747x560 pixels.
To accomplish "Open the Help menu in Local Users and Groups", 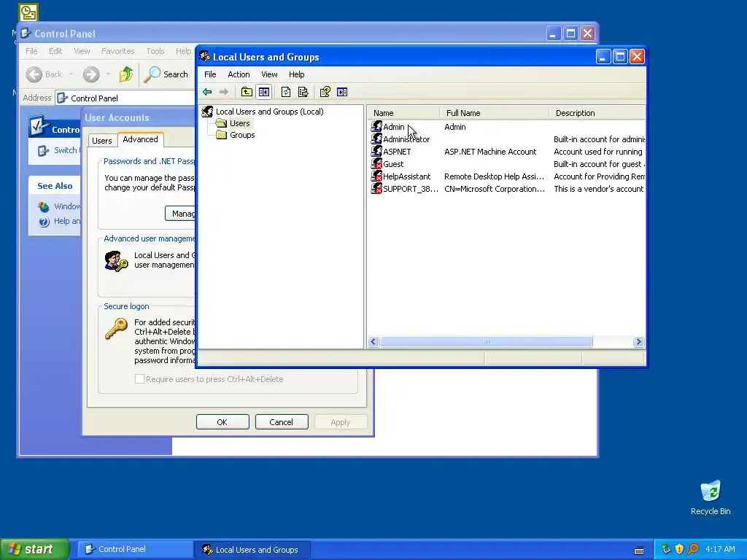I will 296,74.
